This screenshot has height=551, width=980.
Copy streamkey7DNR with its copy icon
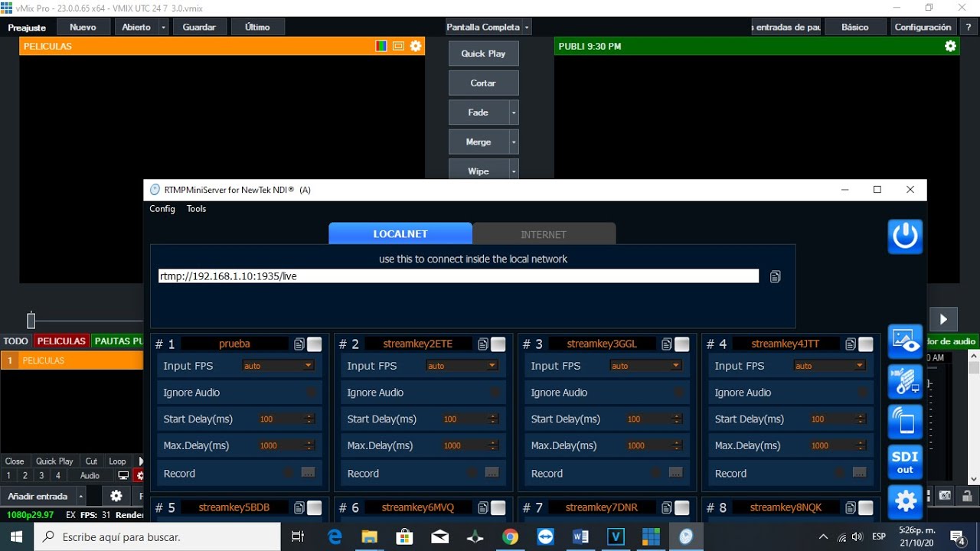click(x=666, y=507)
